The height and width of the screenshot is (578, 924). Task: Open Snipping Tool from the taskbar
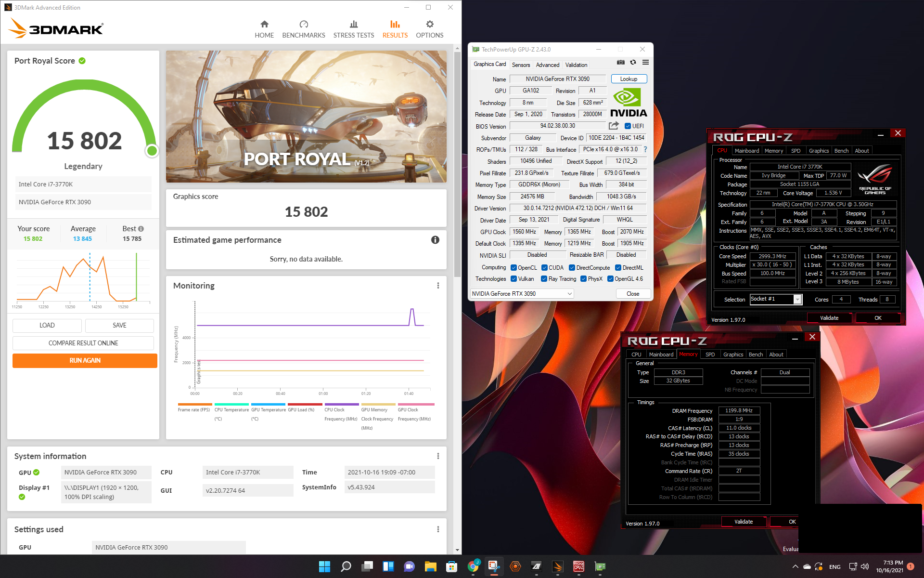[494, 566]
